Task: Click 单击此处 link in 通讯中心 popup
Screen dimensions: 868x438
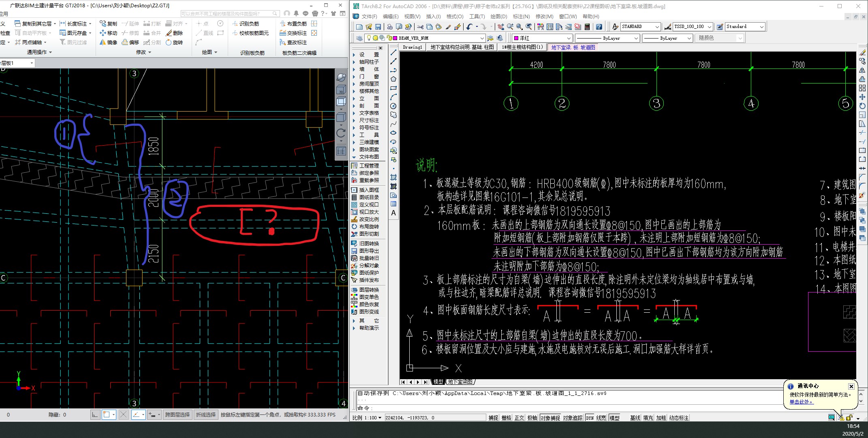Action: pyautogui.click(x=801, y=402)
